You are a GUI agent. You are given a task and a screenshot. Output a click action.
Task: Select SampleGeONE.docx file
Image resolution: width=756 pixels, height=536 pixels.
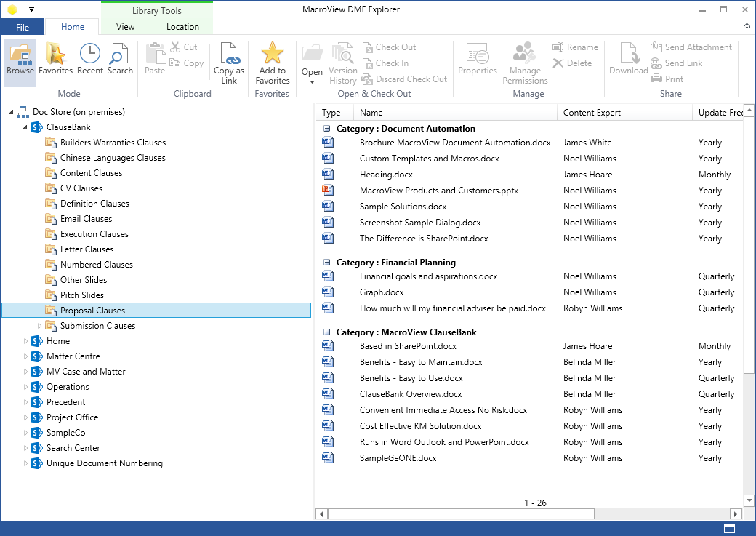pyautogui.click(x=398, y=458)
